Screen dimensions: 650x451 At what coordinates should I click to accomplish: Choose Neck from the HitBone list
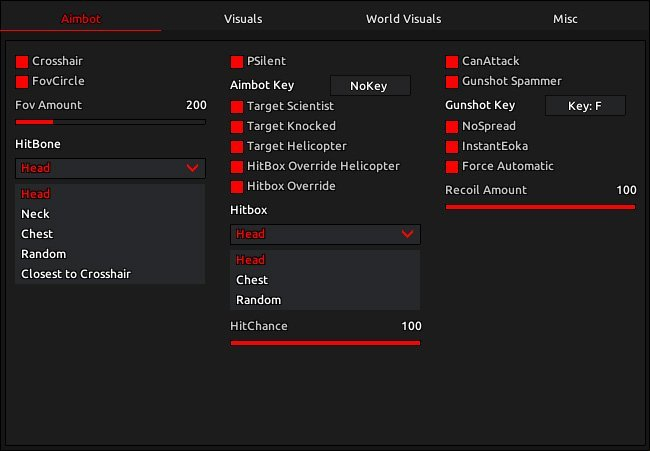[x=36, y=214]
